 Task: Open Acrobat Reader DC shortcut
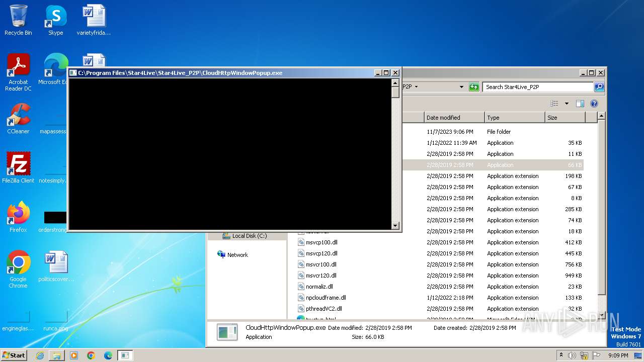(18, 72)
